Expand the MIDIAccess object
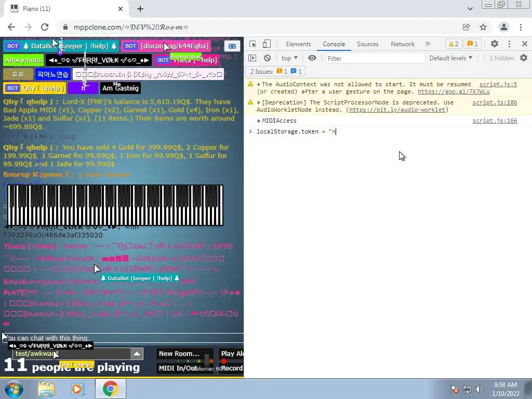 [x=259, y=121]
